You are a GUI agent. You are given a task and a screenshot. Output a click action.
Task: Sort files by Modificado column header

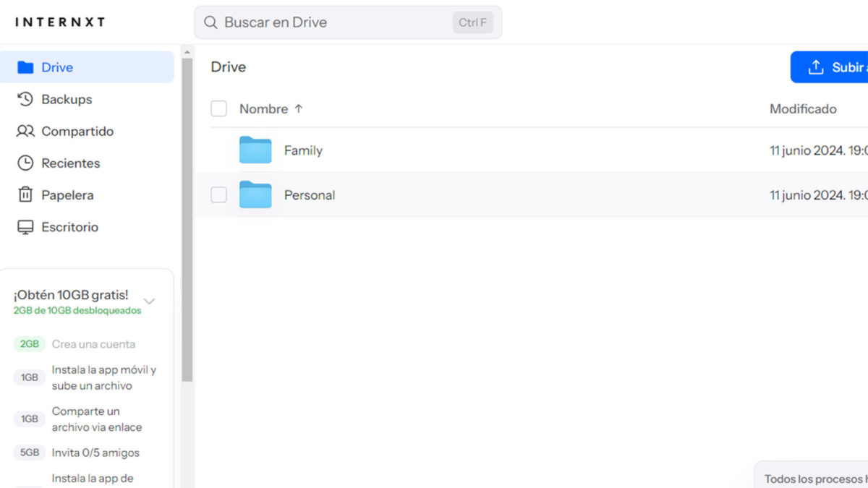pos(802,109)
